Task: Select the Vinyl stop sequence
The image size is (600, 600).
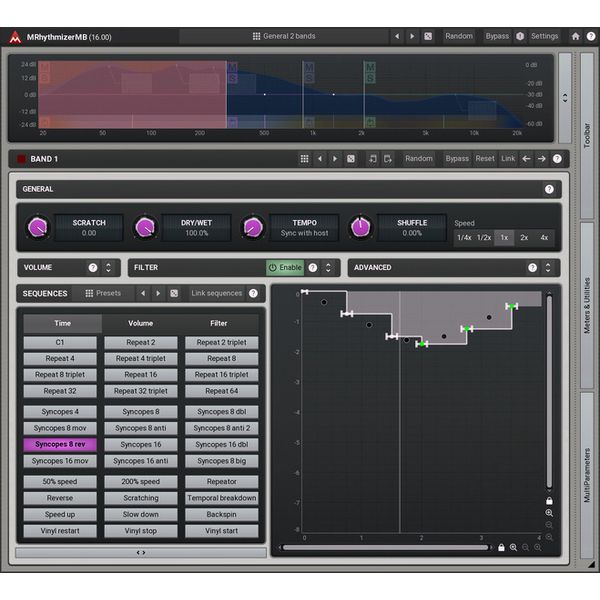Action: (x=141, y=531)
